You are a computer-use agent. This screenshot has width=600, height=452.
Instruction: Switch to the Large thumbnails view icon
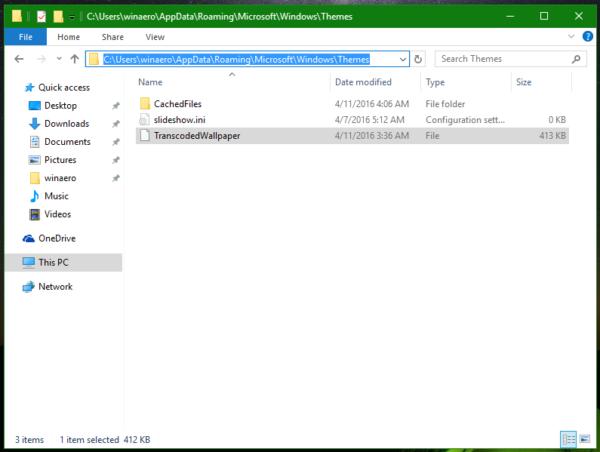tap(584, 439)
